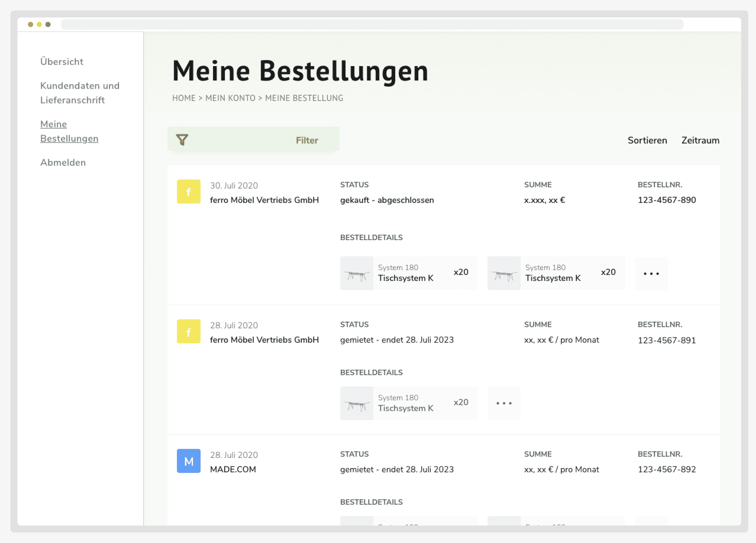Click the funnel filter icon
Viewport: 756px width, 543px height.
coord(182,139)
